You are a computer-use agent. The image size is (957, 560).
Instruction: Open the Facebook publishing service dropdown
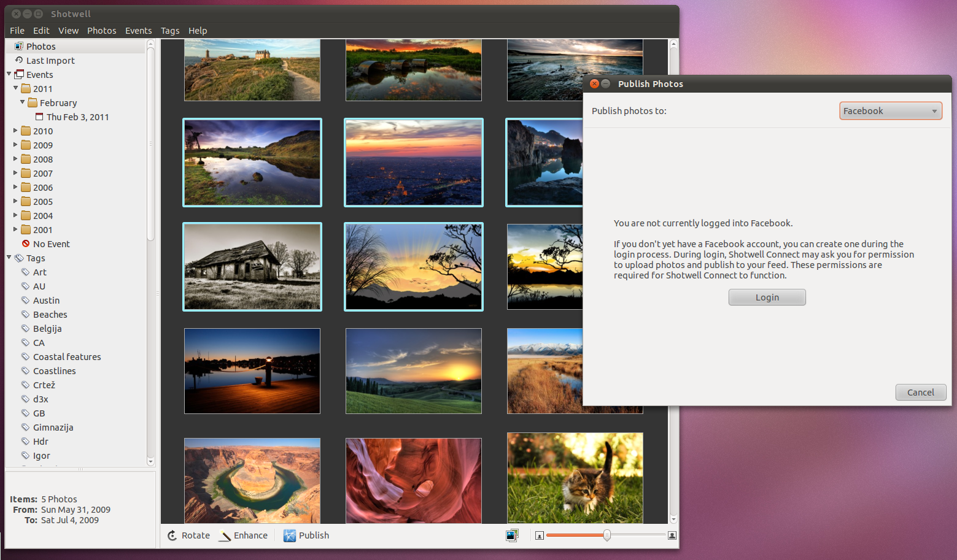pyautogui.click(x=891, y=111)
